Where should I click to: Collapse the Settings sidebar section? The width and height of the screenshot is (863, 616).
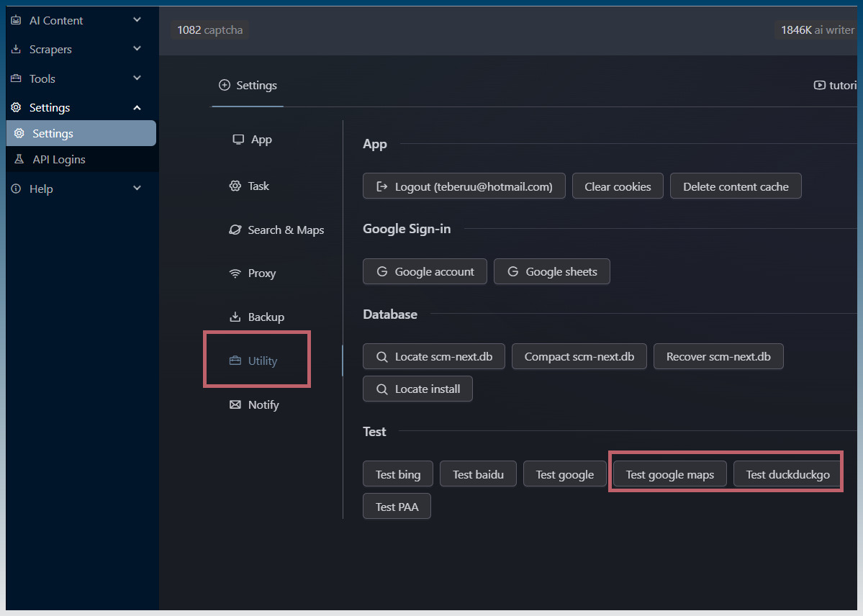pyautogui.click(x=137, y=108)
